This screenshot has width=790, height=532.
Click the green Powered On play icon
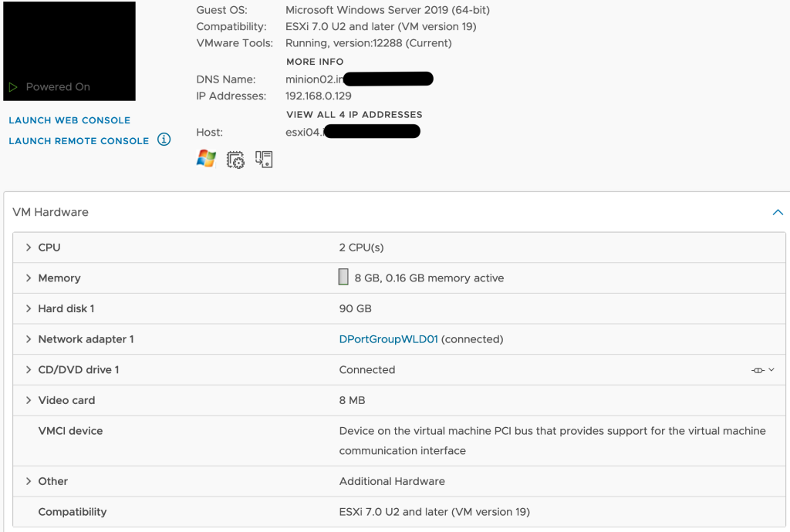(13, 87)
